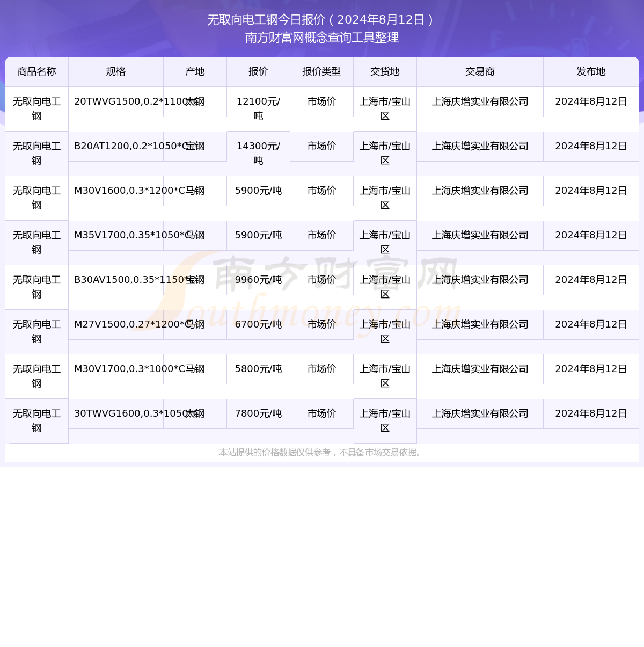644x647 pixels.
Task: Click the 商品名称 column header
Action: click(37, 71)
